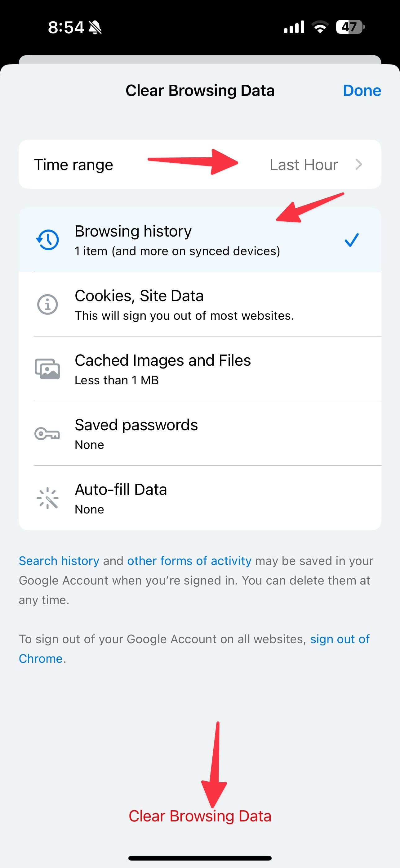Tap the Auto-fill magic wand icon
Image resolution: width=400 pixels, height=868 pixels.
pyautogui.click(x=47, y=498)
